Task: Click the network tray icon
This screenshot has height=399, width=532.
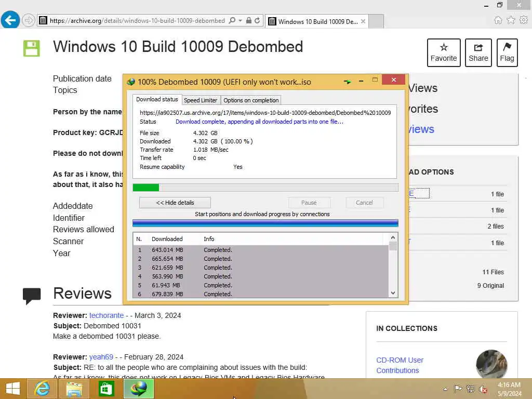Action: click(470, 389)
